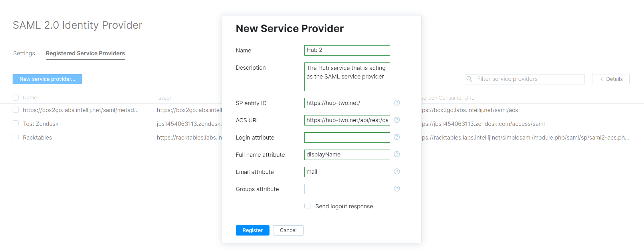Show help for Full name attribute
644x251 pixels.
[x=397, y=154]
